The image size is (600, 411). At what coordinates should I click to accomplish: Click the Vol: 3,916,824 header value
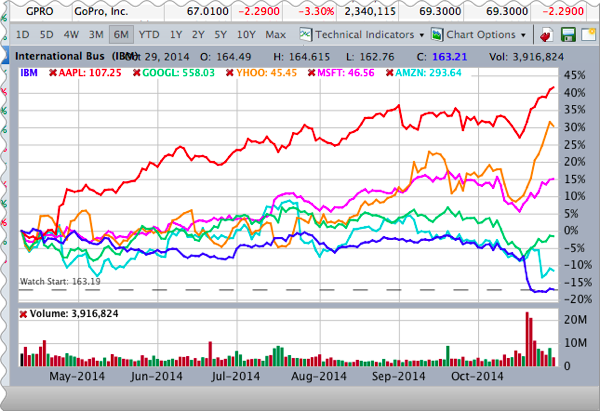pyautogui.click(x=527, y=57)
